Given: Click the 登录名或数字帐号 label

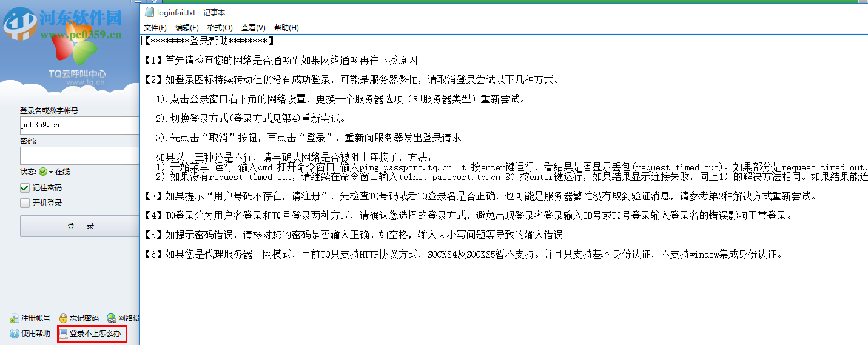Looking at the screenshot, I should click(x=49, y=111).
